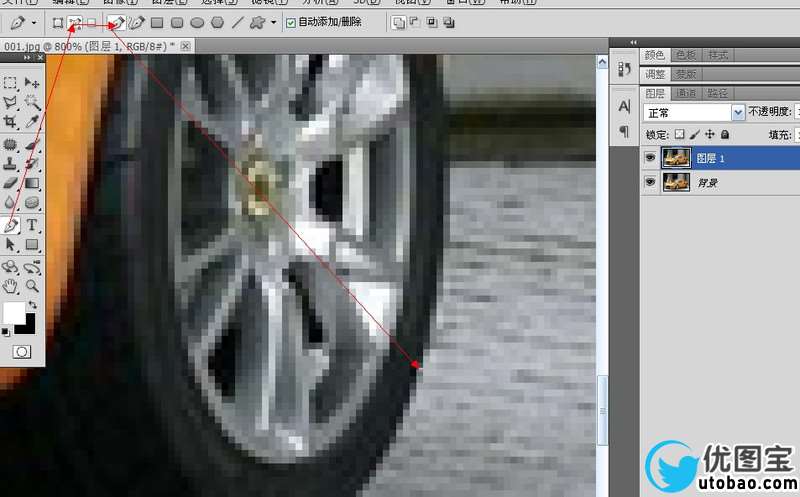Select Move tool in toolbox

pyautogui.click(x=32, y=83)
